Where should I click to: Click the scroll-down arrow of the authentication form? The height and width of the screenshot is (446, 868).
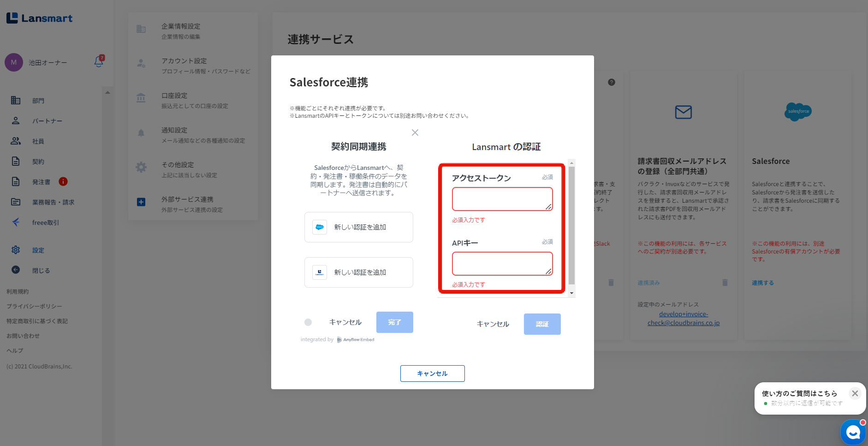(572, 293)
